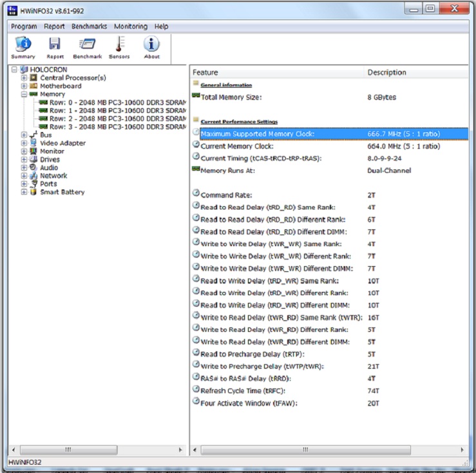Close the HWiNFO32 window
Viewport: 476px width, 473px height.
pos(454,9)
